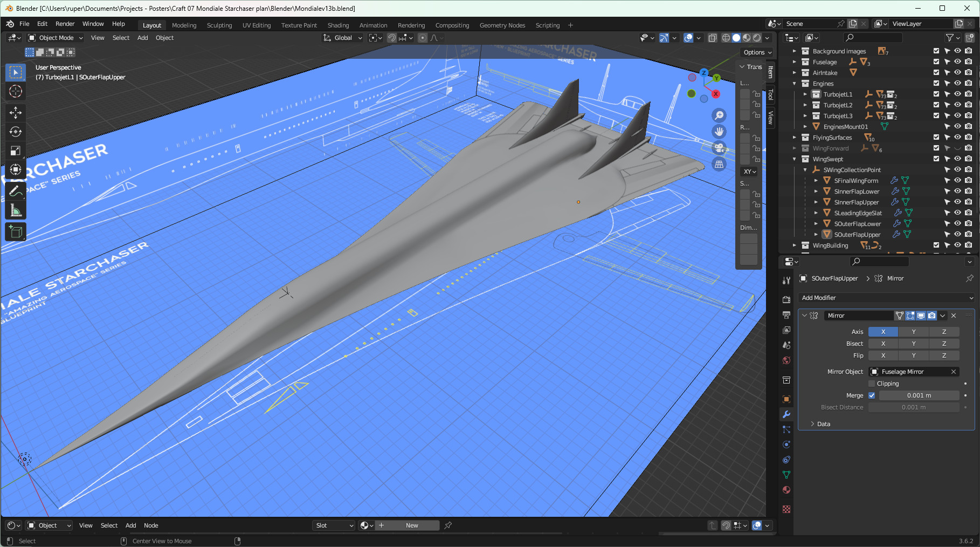Viewport: 980px width, 547px height.
Task: Switch to the Modeling workspace tab
Action: click(x=184, y=25)
